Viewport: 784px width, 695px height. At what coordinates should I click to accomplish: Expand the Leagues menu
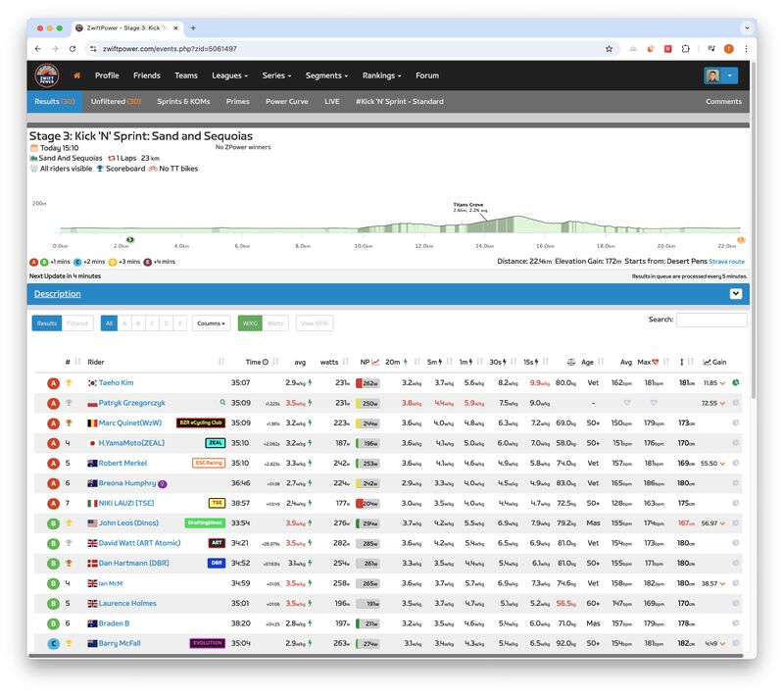(x=229, y=75)
